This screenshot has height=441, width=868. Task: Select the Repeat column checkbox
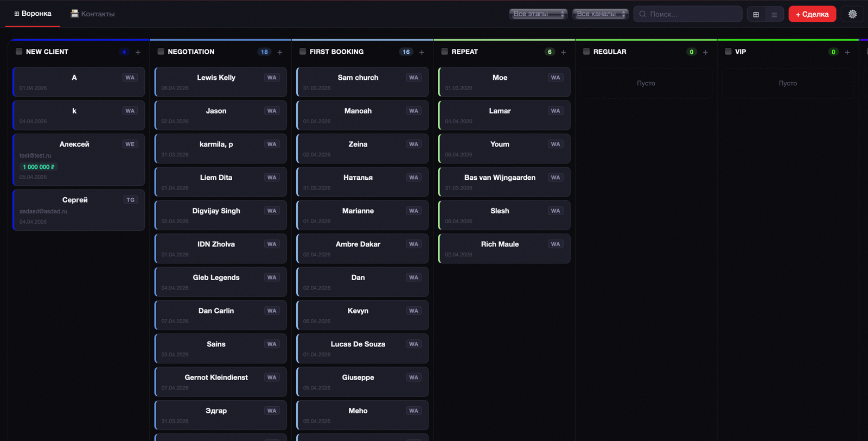[444, 52]
